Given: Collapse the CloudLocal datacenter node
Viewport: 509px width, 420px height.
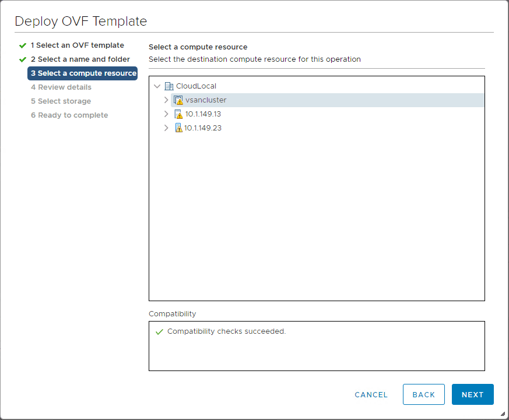Looking at the screenshot, I should (x=157, y=85).
